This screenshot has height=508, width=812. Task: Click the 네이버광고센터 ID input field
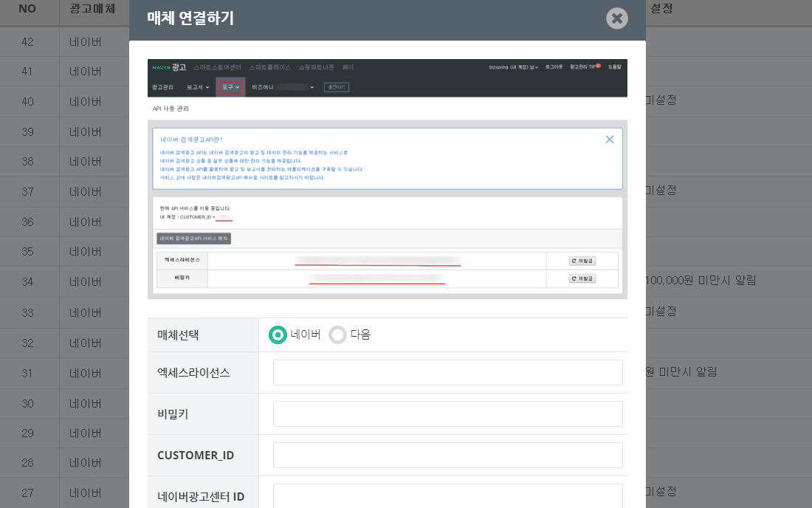tap(447, 495)
